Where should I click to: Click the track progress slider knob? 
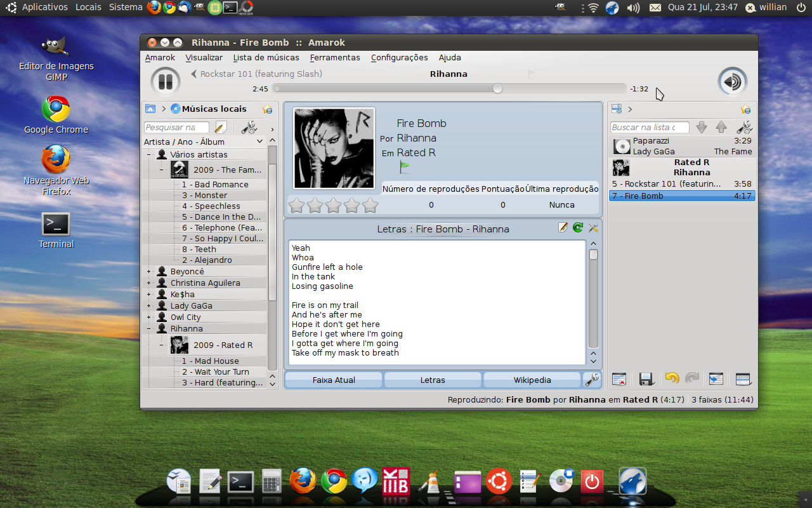click(x=497, y=88)
